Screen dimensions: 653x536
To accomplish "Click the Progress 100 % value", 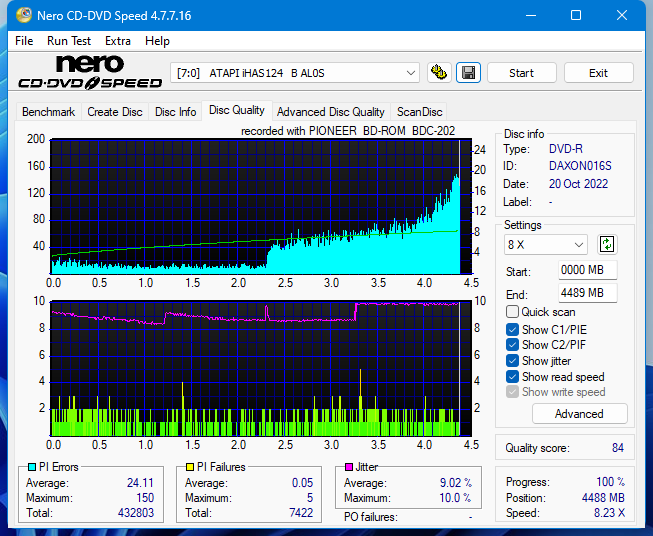I will [x=610, y=482].
